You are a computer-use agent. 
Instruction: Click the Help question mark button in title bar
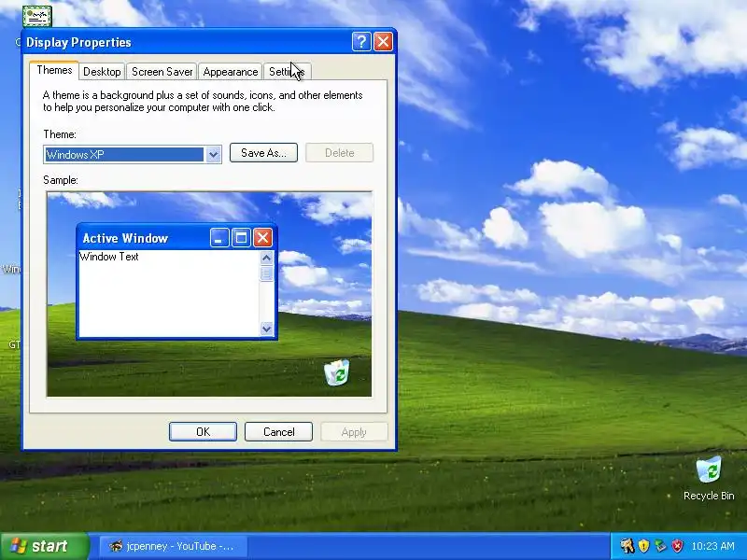pyautogui.click(x=361, y=42)
